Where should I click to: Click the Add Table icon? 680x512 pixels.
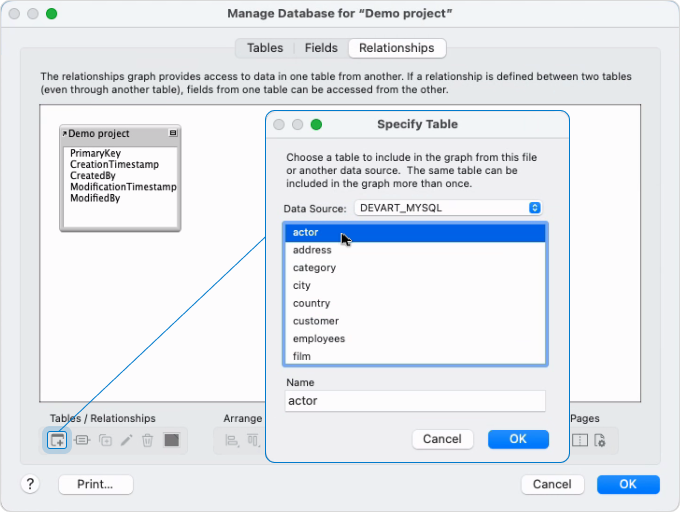(57, 440)
